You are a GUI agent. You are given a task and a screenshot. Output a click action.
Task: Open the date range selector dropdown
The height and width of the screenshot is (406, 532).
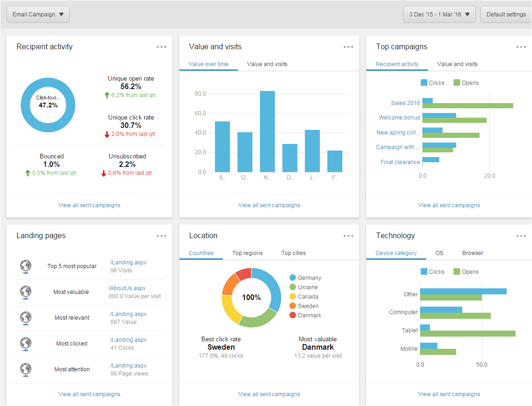pos(439,14)
